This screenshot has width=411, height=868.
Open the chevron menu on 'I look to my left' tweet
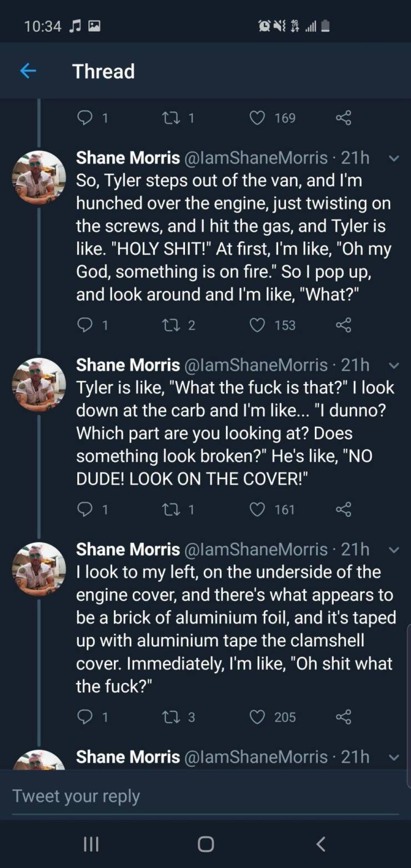click(x=393, y=550)
